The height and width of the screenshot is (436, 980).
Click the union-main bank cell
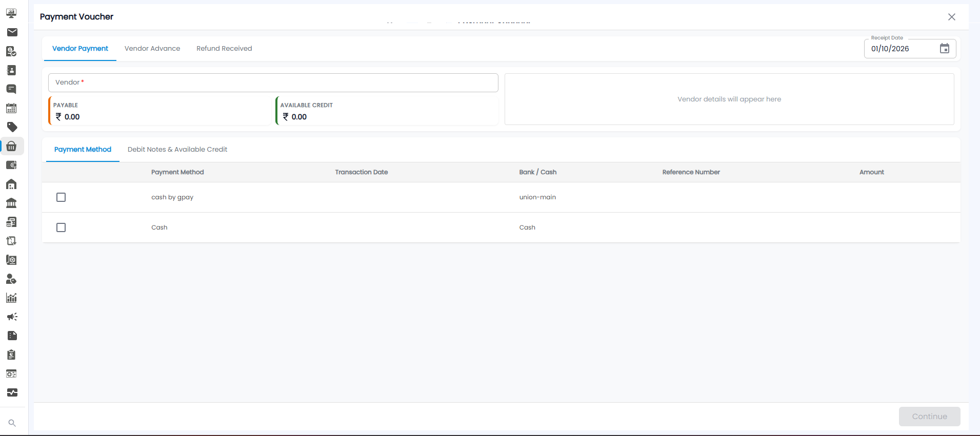point(537,197)
